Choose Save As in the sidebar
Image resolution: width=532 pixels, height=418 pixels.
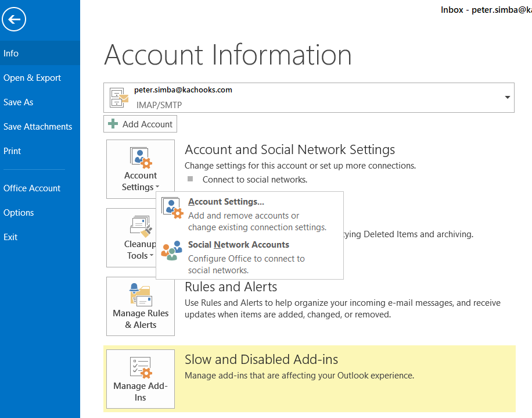[40, 102]
